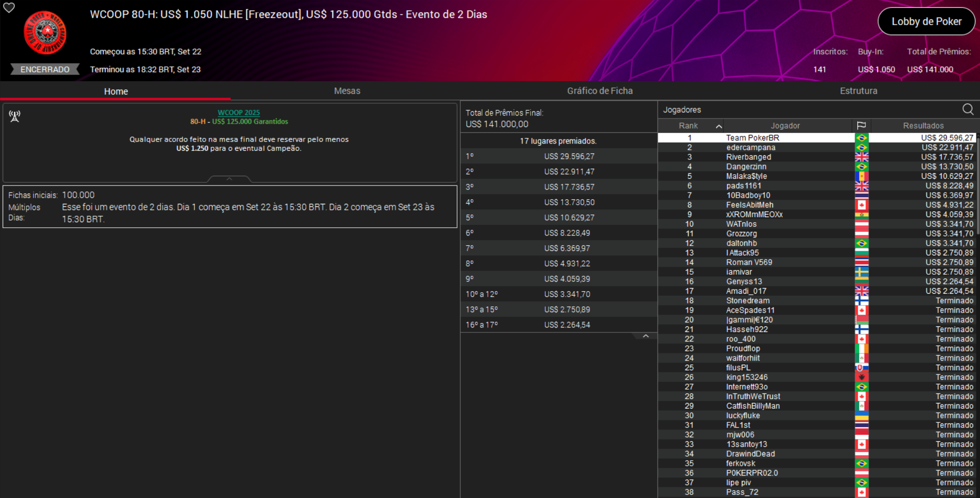980x498 pixels.
Task: Select the Team PokerBR player row
Action: 816,138
